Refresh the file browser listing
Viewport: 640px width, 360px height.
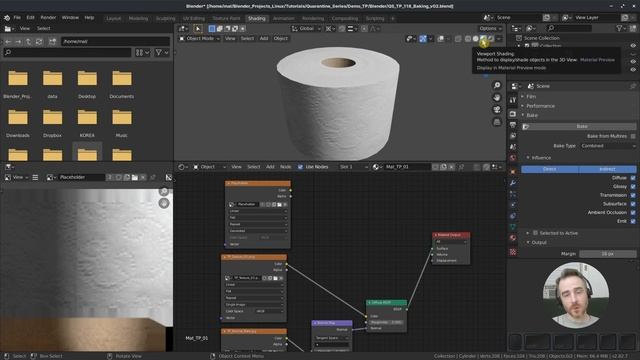click(39, 42)
